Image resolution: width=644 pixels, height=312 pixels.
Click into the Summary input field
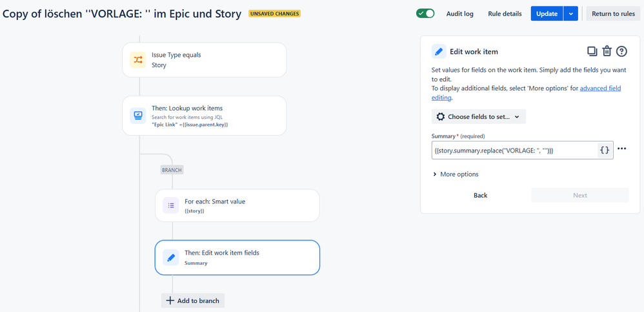[x=514, y=151]
